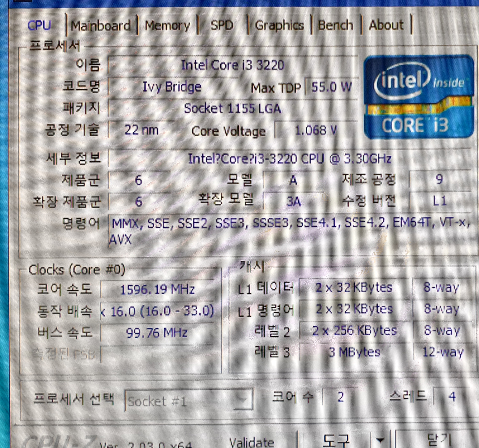The width and height of the screenshot is (479, 448).
Task: Click the empty 측정된 FSB field
Action: 157,354
